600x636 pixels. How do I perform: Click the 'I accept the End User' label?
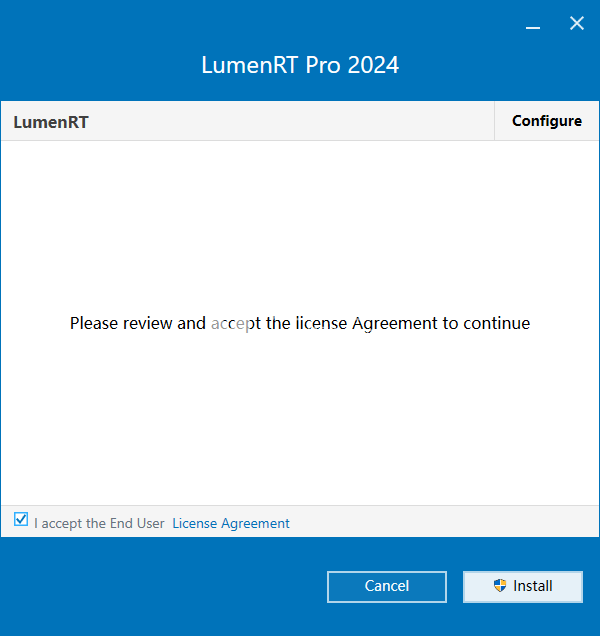pyautogui.click(x=99, y=523)
